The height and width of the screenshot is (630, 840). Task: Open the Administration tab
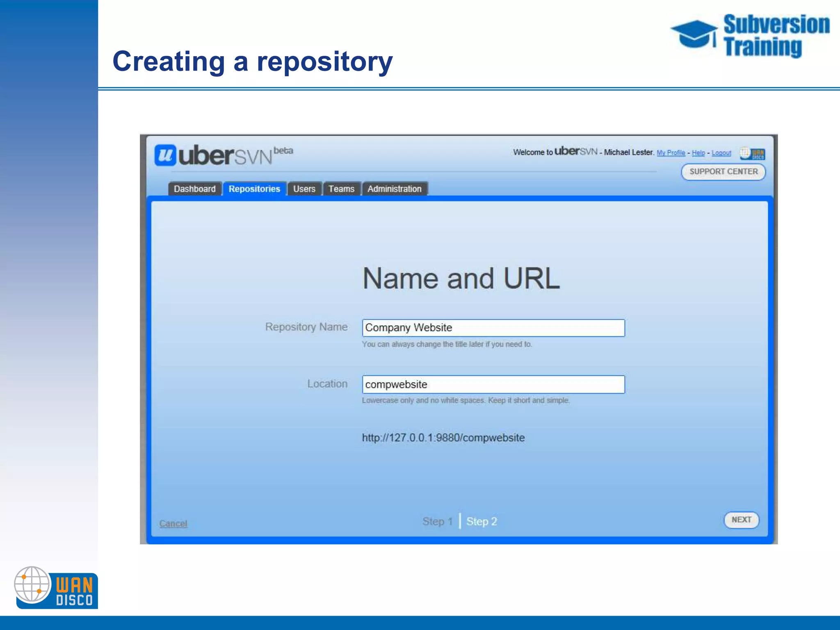point(394,189)
